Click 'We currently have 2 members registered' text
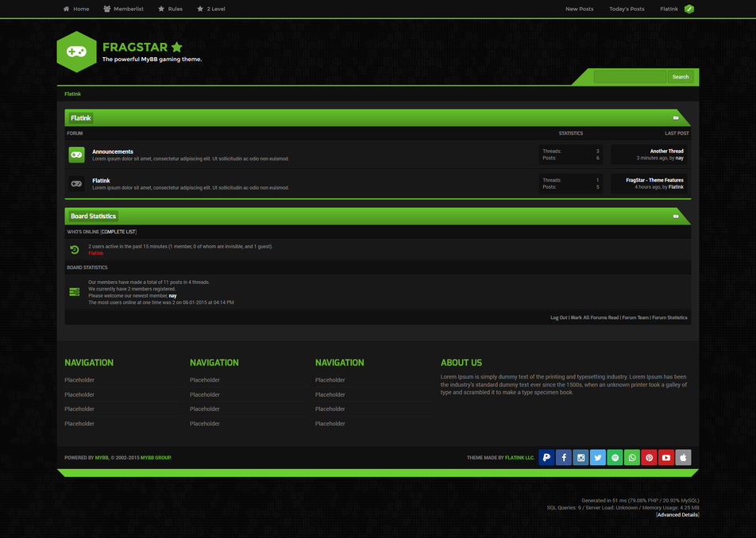This screenshot has height=538, width=756. pyautogui.click(x=132, y=289)
